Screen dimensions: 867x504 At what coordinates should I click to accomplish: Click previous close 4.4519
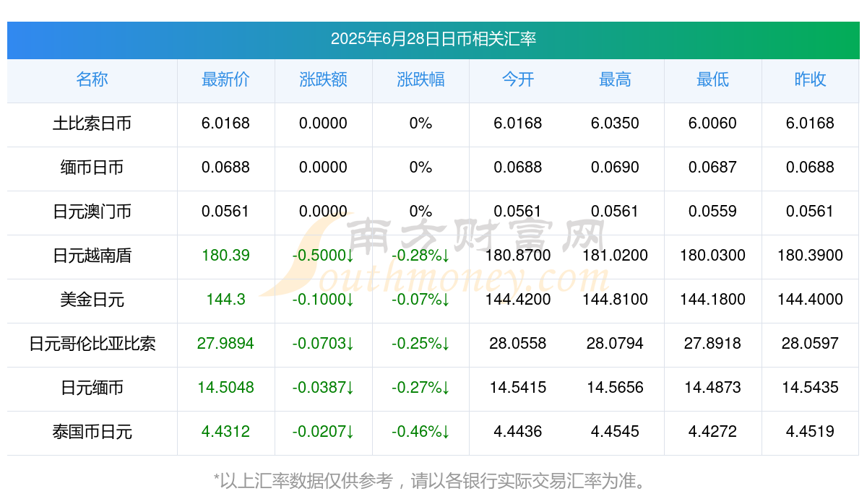pos(810,432)
